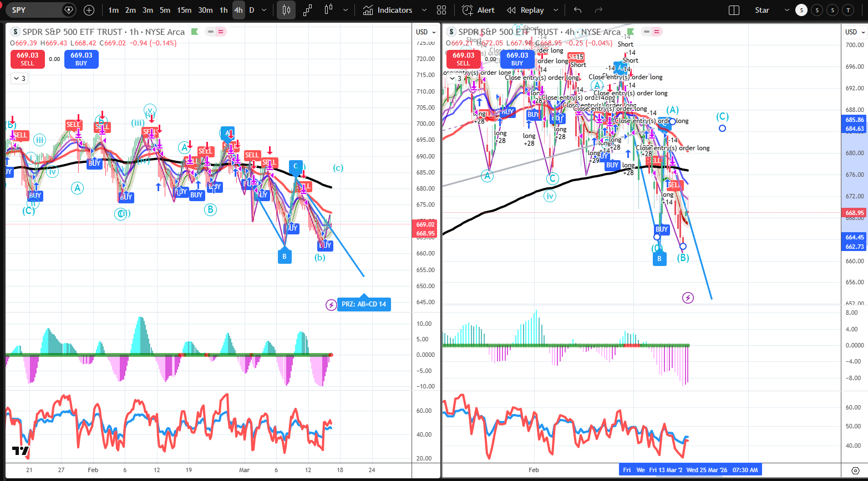The width and height of the screenshot is (868, 481).
Task: Click the 685.86 blue price label on 4h axis
Action: (854, 120)
